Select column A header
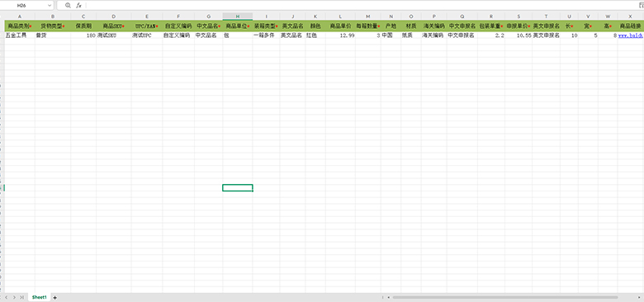Viewport: 644px width, 302px height. tap(20, 17)
